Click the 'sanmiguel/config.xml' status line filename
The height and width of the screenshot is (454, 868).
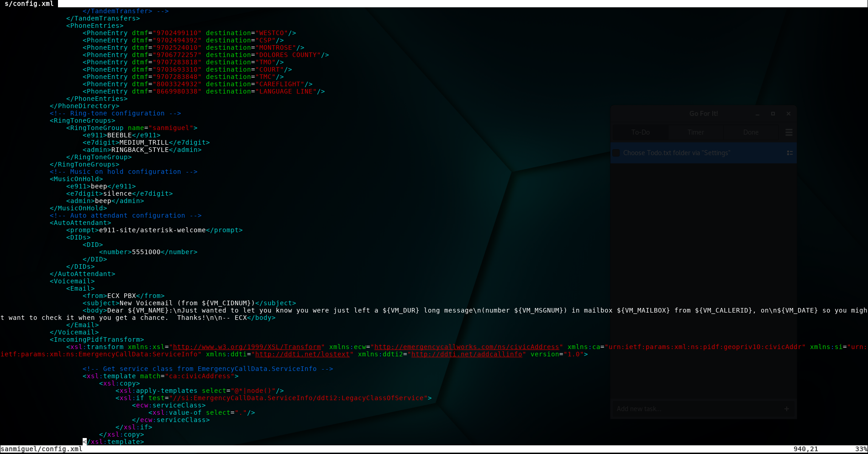41,449
